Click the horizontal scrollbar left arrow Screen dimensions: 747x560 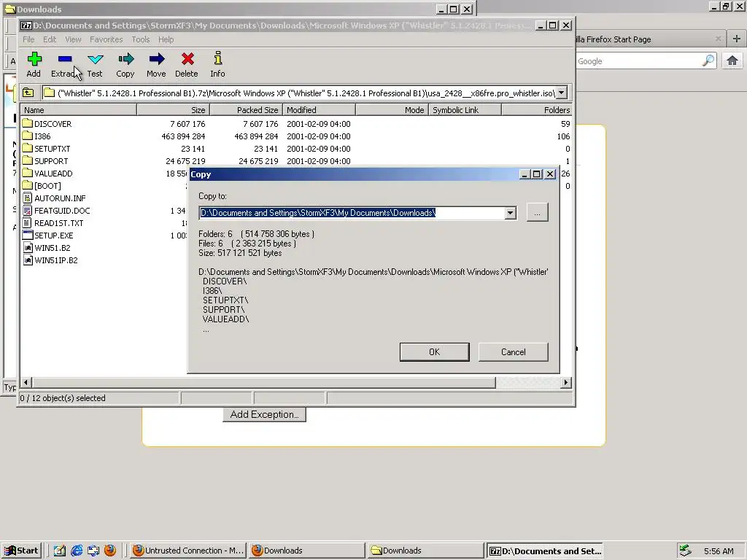pos(26,382)
